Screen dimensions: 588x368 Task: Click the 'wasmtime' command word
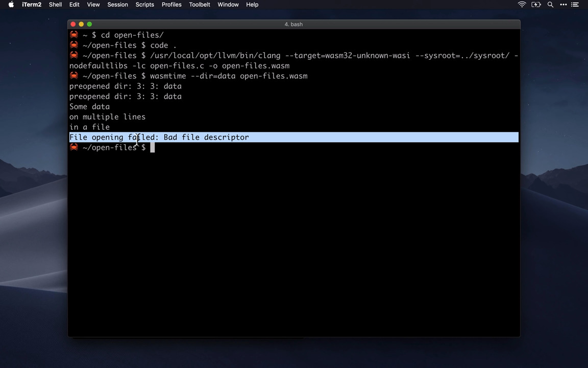(x=168, y=76)
